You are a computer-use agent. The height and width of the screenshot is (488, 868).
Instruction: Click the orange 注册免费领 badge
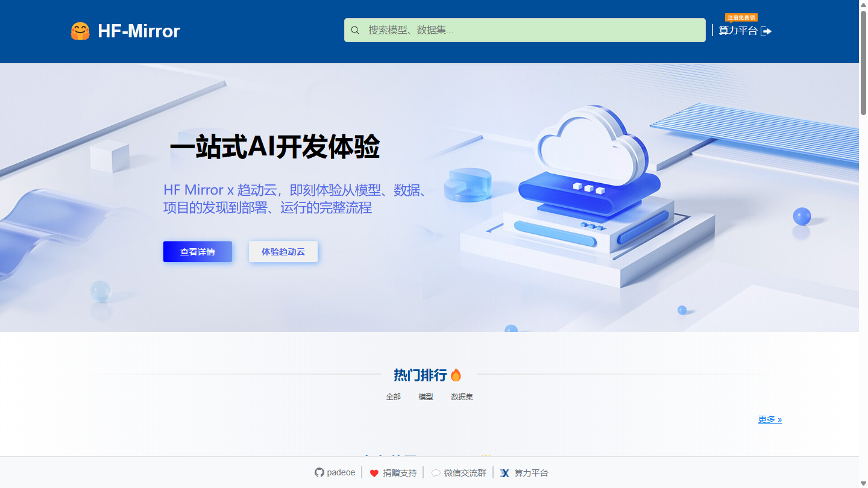coord(741,17)
